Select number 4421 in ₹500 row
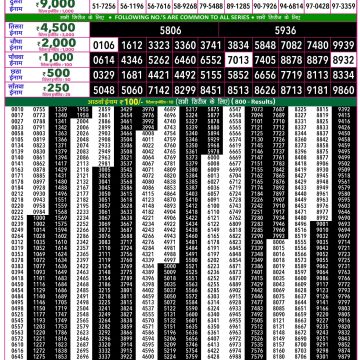This screenshot has width=360, height=360. tap(159, 75)
